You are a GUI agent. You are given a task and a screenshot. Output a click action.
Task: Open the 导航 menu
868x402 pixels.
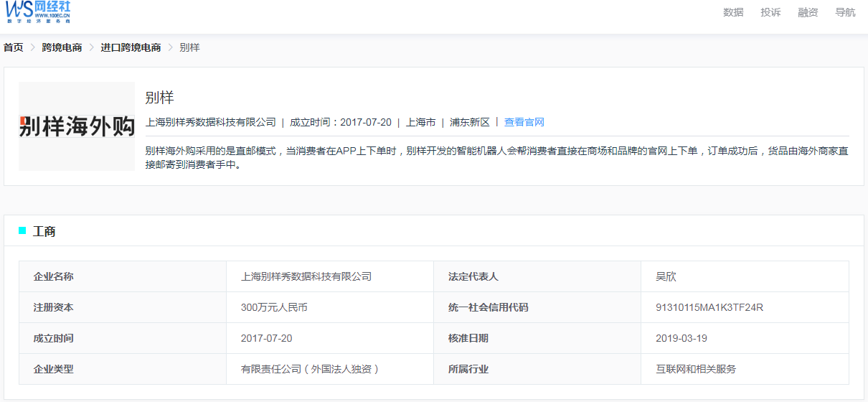tap(845, 12)
